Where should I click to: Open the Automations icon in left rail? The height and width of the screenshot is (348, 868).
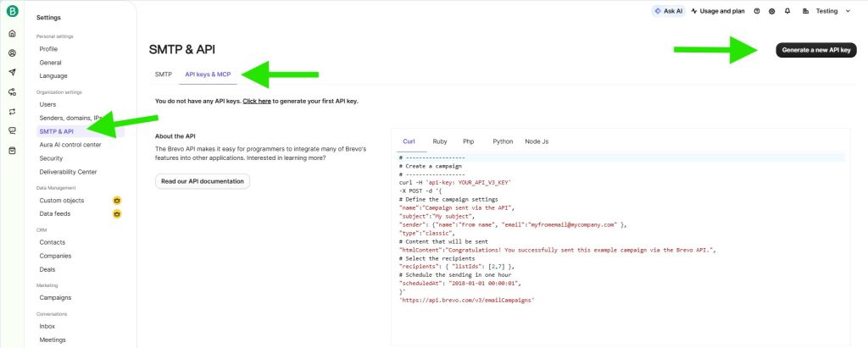tap(12, 92)
